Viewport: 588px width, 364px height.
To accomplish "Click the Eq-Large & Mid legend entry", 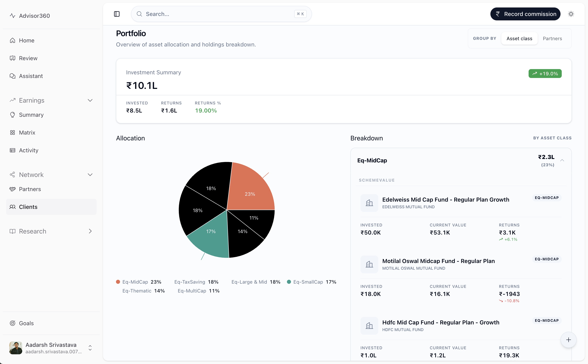I will point(256,282).
